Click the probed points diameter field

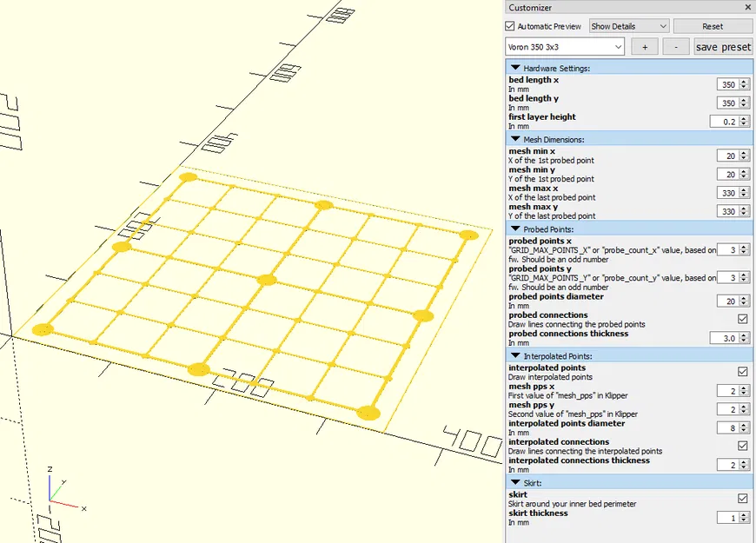coord(728,301)
